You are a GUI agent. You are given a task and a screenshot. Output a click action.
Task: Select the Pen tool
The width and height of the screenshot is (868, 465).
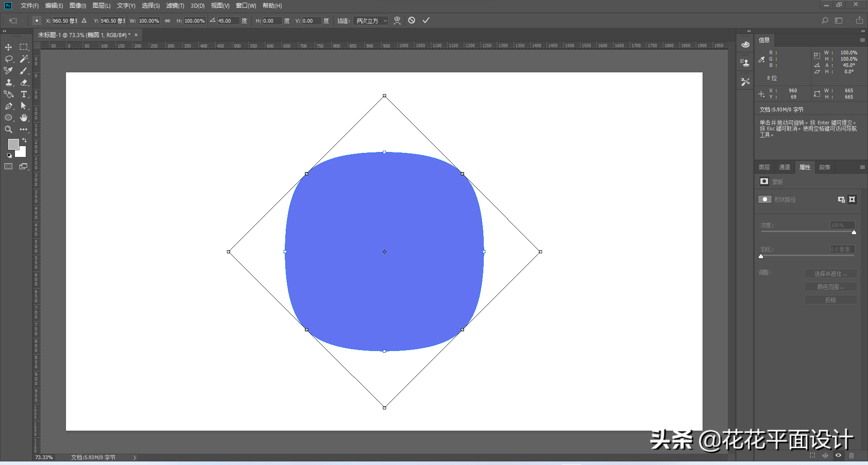tap(9, 106)
